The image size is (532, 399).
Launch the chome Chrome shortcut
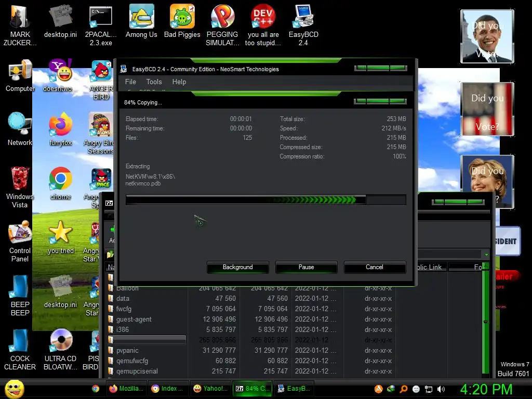point(60,183)
